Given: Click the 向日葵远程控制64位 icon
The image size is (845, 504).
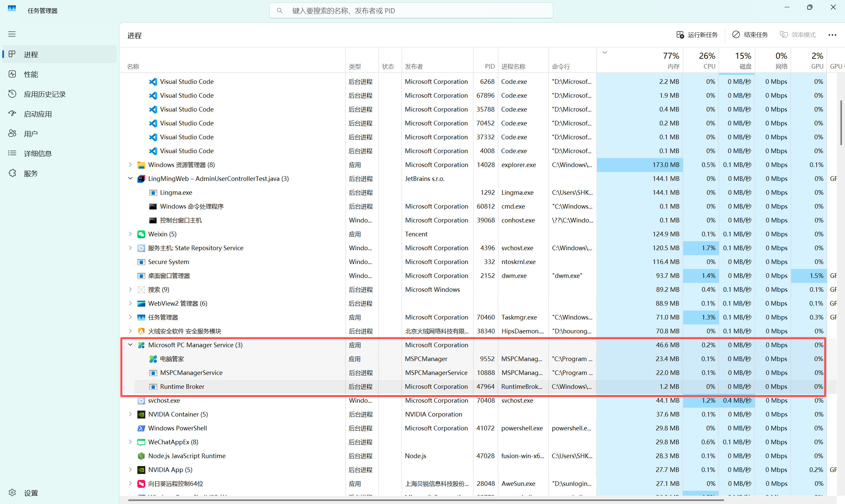Looking at the screenshot, I should tap(141, 484).
